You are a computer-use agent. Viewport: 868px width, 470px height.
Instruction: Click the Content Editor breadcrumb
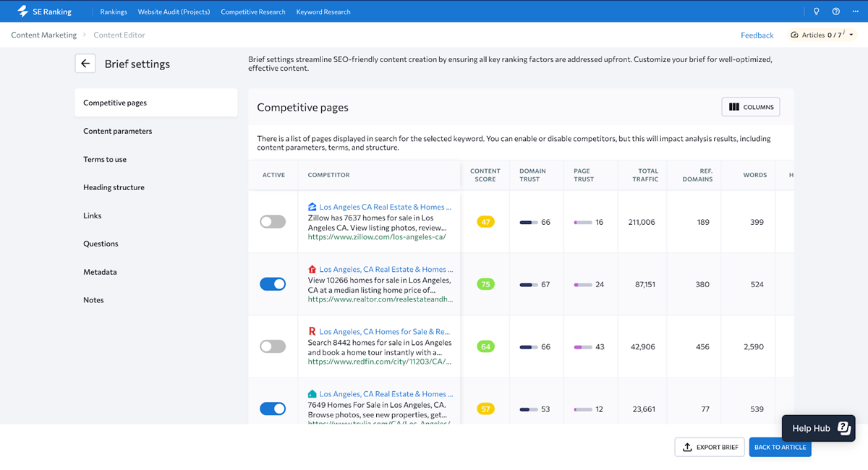coord(119,35)
